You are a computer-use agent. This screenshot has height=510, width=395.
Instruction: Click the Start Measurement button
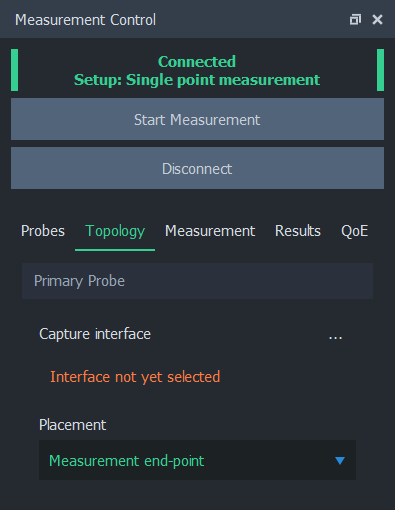[x=197, y=119]
